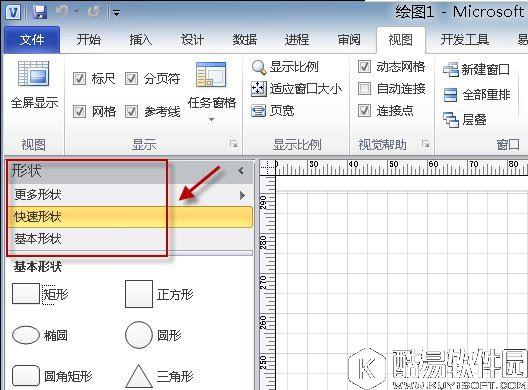
Task: Toggle the 网格 checkbox
Action: click(79, 111)
